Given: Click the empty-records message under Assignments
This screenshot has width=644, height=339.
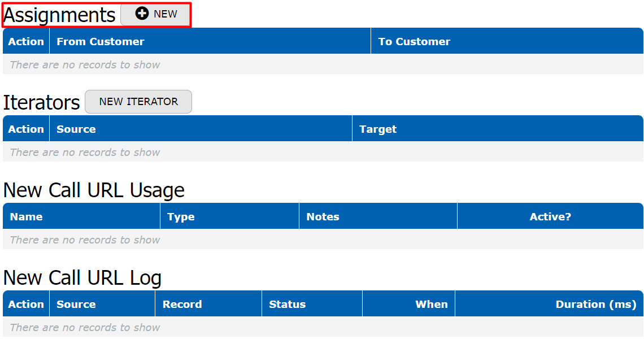Looking at the screenshot, I should pyautogui.click(x=85, y=64).
